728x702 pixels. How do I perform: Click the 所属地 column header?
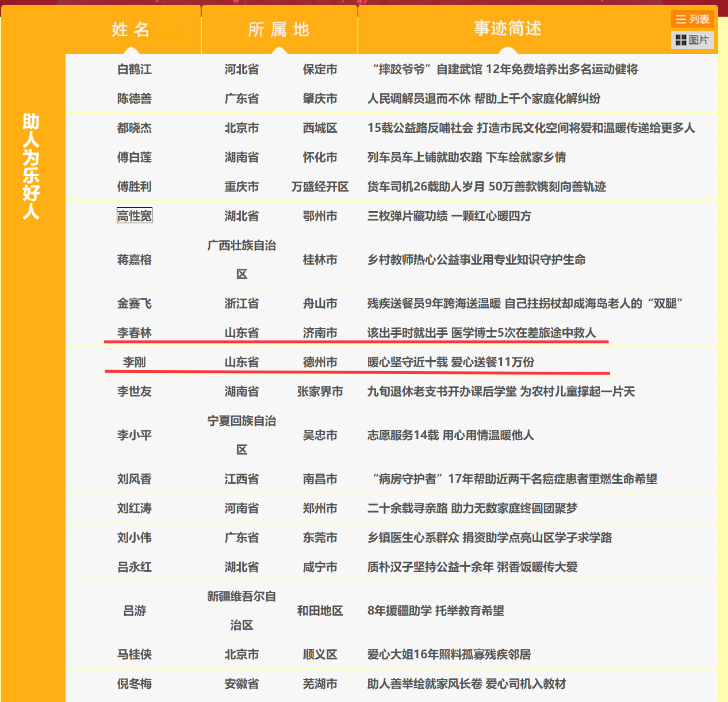(279, 29)
